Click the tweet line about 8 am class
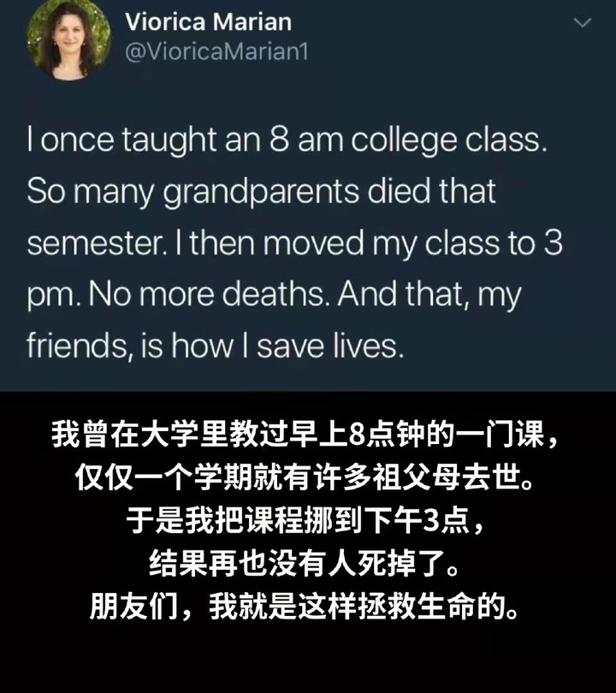616x693 pixels. 287,140
